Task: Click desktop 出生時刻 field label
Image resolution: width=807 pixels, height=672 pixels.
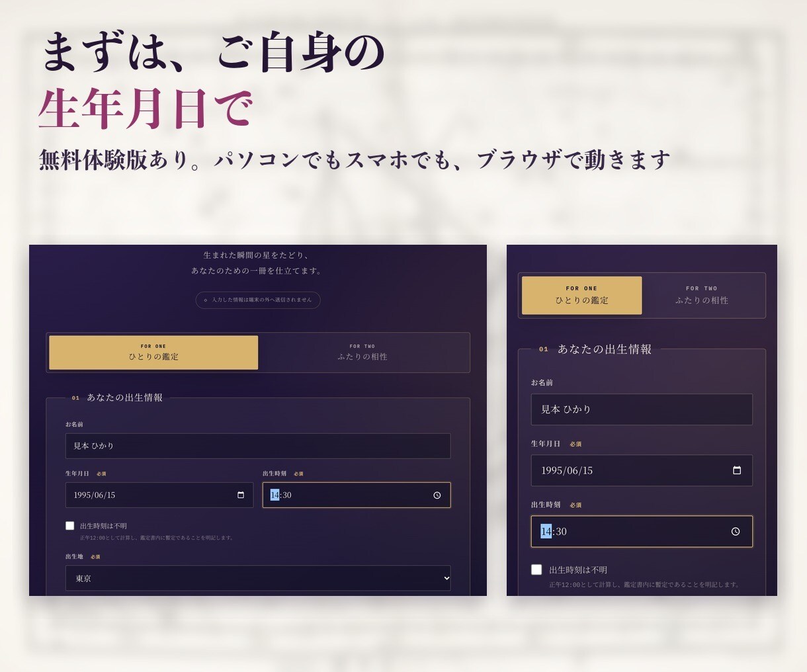Action: [x=275, y=474]
